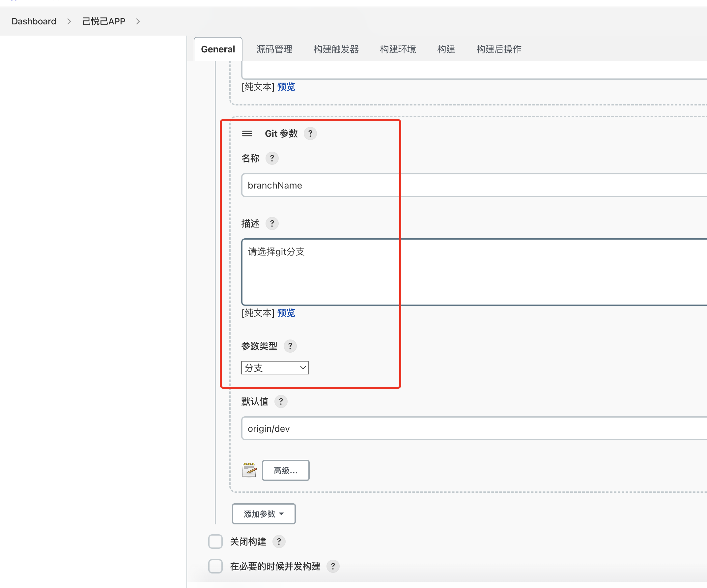Viewport: 707px width, 588px height.
Task: Select the General tab
Action: point(218,49)
